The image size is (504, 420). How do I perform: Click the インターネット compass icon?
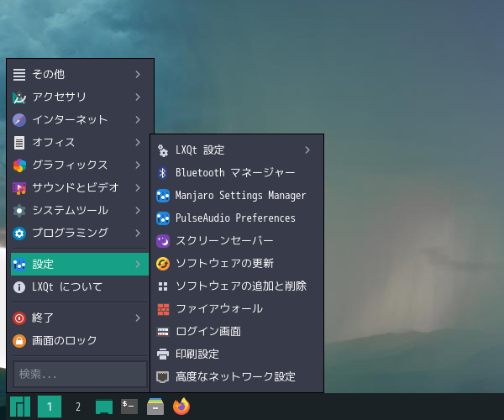pos(19,120)
